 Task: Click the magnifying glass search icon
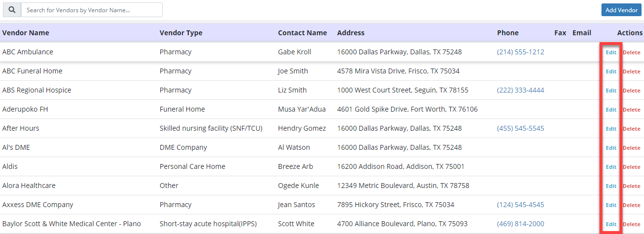pos(12,10)
